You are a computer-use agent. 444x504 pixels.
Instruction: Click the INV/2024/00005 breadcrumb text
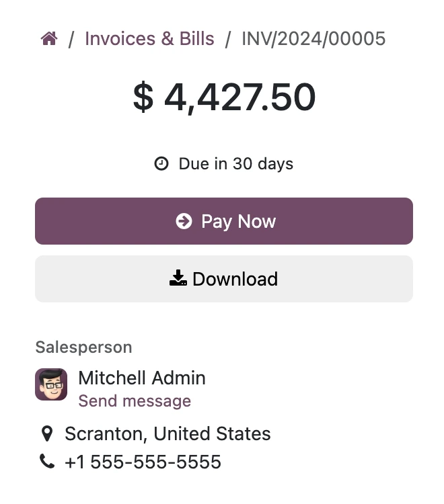313,39
